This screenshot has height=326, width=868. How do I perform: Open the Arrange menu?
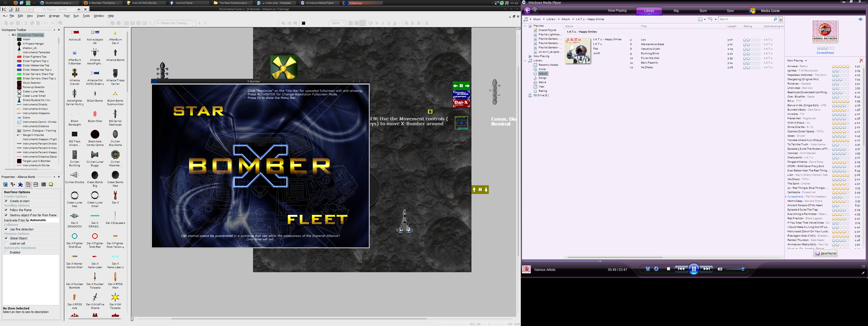click(x=54, y=16)
